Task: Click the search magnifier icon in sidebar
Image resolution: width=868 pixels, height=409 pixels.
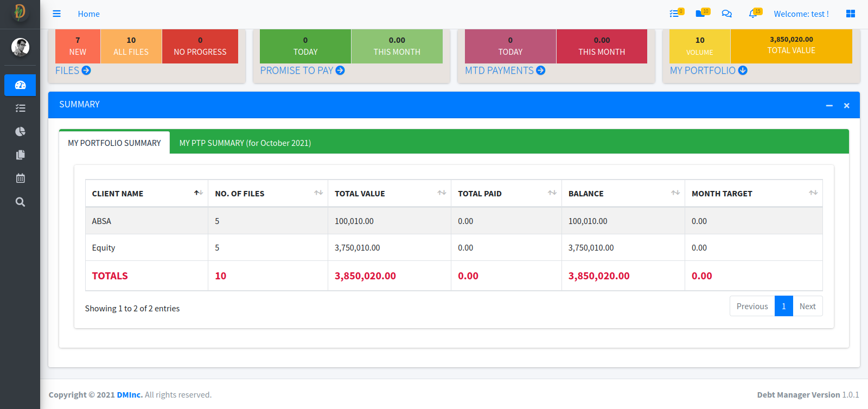Action: (20, 202)
